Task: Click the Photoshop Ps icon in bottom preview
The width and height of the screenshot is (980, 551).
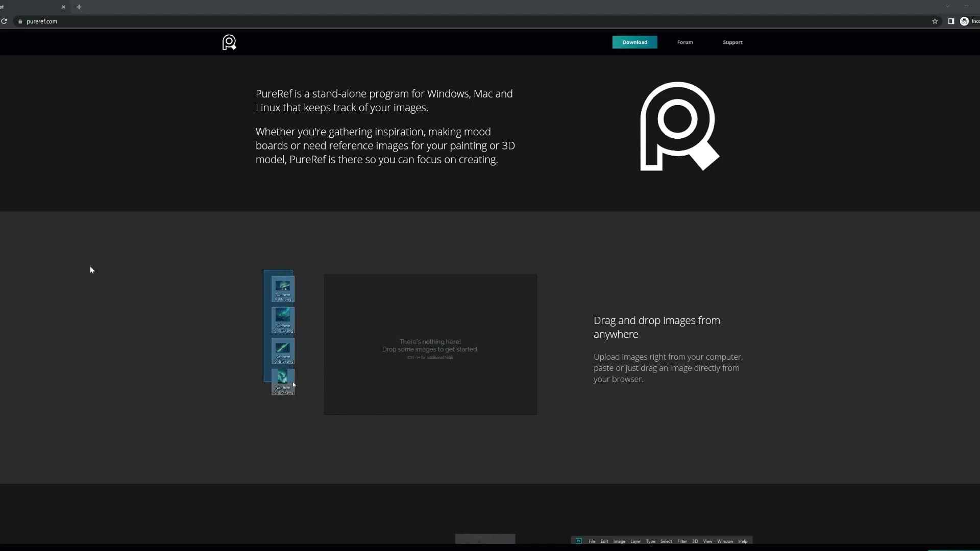Action: pyautogui.click(x=578, y=541)
